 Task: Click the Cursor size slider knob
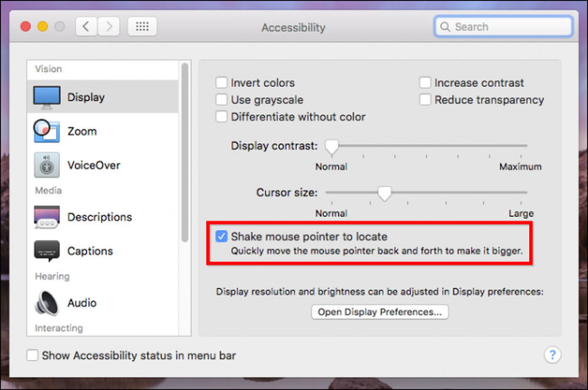point(385,193)
